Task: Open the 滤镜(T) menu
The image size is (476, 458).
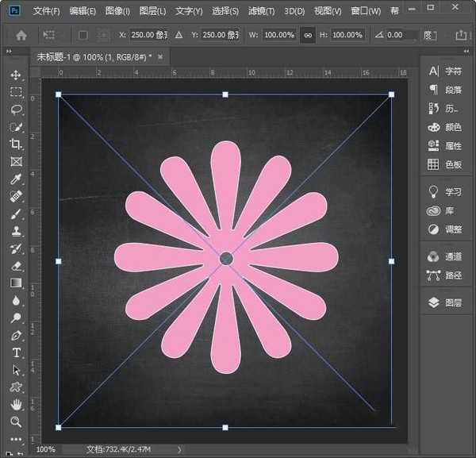Action: tap(261, 12)
